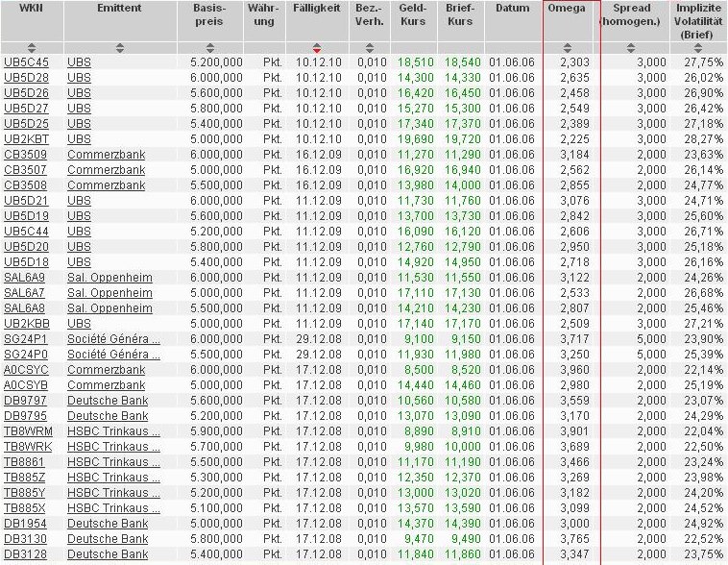The width and height of the screenshot is (728, 565).
Task: Sort by Bez.-Verh. using its sort arrows
Action: click(x=370, y=48)
